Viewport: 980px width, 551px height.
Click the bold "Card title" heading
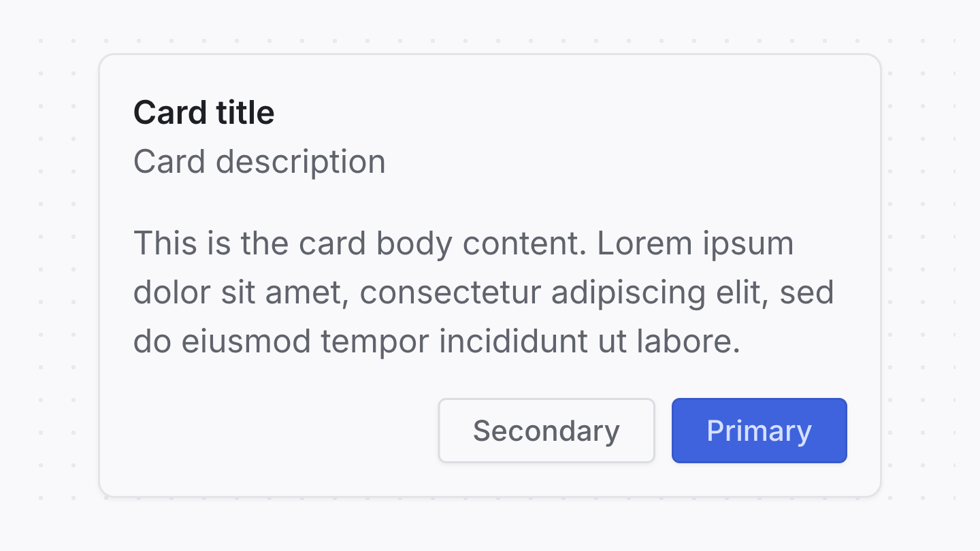coord(203,113)
